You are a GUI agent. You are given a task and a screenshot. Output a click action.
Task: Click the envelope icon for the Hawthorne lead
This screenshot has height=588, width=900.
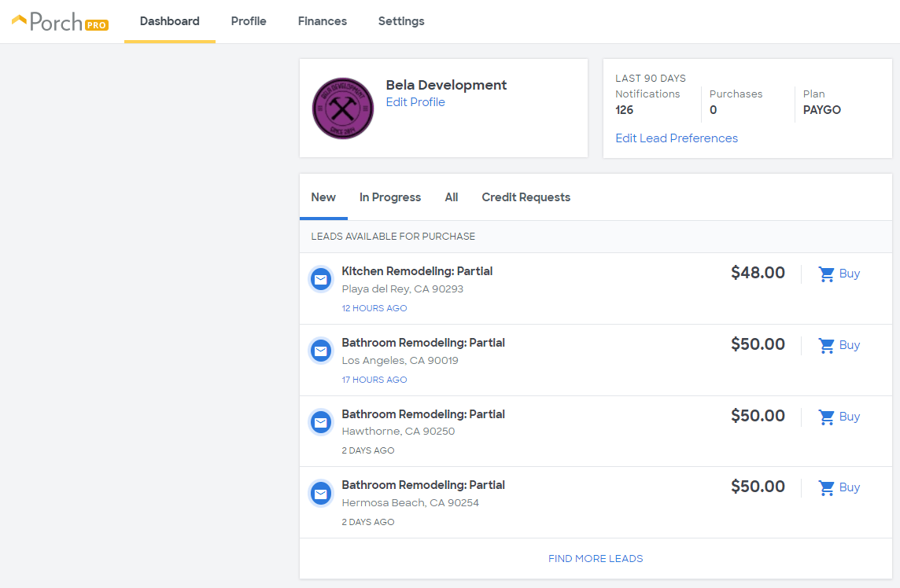pos(321,422)
